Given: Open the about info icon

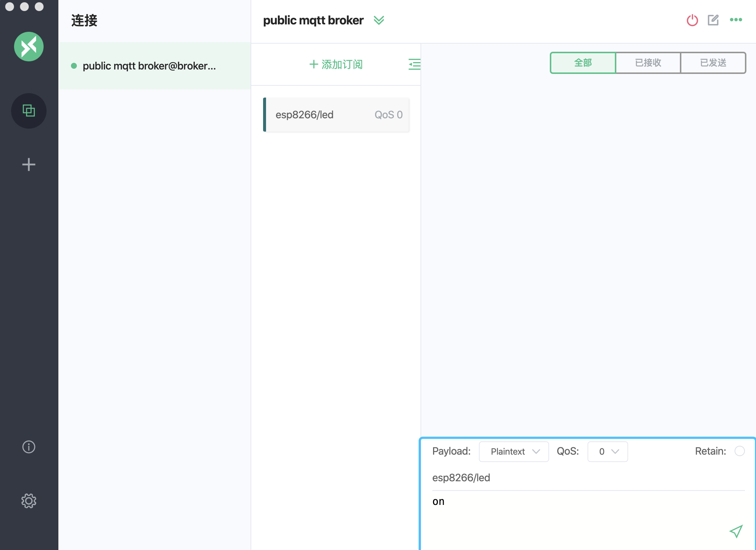Looking at the screenshot, I should tap(29, 447).
